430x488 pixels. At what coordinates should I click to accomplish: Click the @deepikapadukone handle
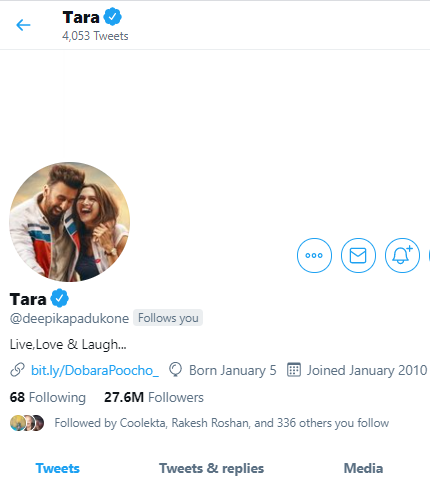coord(69,318)
